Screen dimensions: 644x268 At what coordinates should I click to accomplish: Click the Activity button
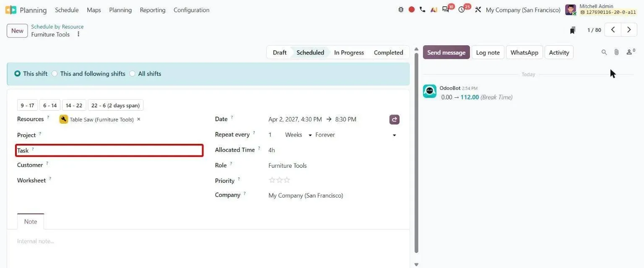coord(559,52)
